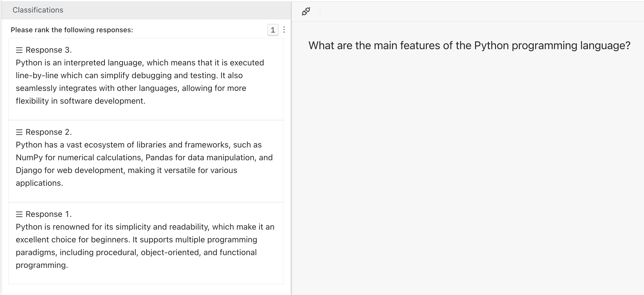Click the link icon above the question

pos(306,11)
